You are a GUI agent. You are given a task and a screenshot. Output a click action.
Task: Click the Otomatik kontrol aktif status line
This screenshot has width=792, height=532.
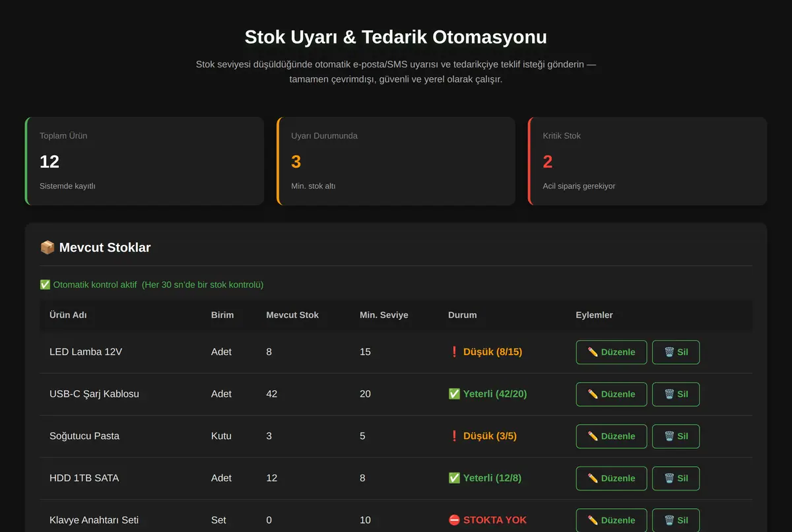pos(152,284)
